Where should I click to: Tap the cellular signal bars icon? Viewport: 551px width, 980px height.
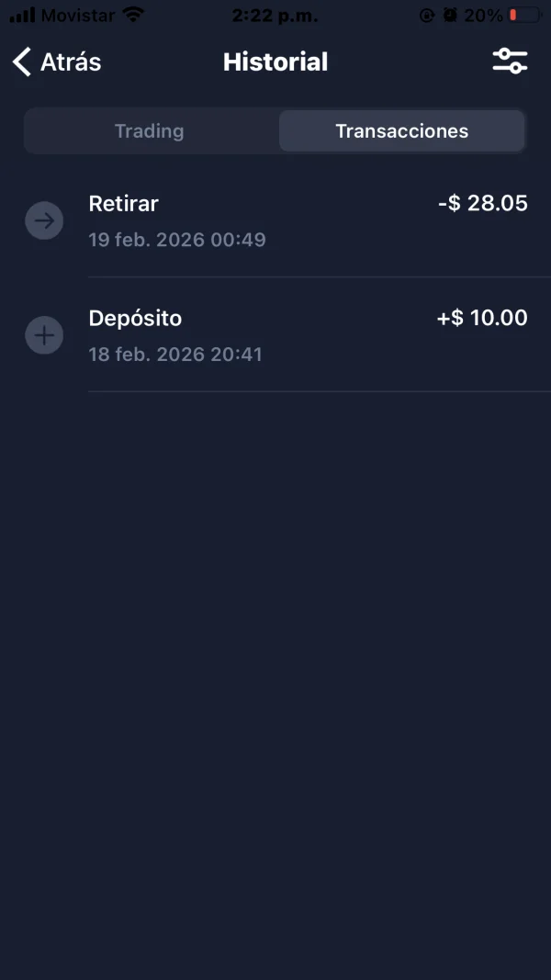tap(22, 16)
